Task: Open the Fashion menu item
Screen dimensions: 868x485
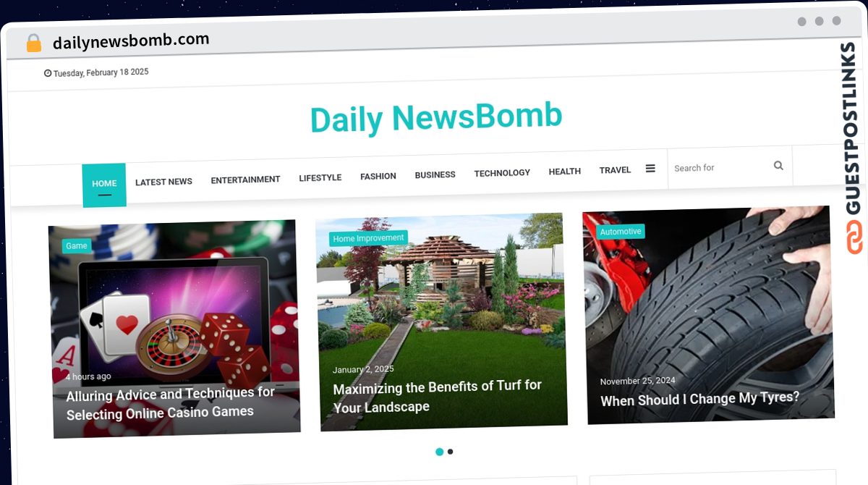Action: (x=378, y=176)
